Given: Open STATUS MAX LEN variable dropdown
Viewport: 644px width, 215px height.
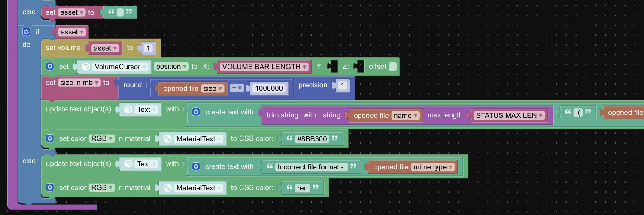Looking at the screenshot, I should click(510, 115).
